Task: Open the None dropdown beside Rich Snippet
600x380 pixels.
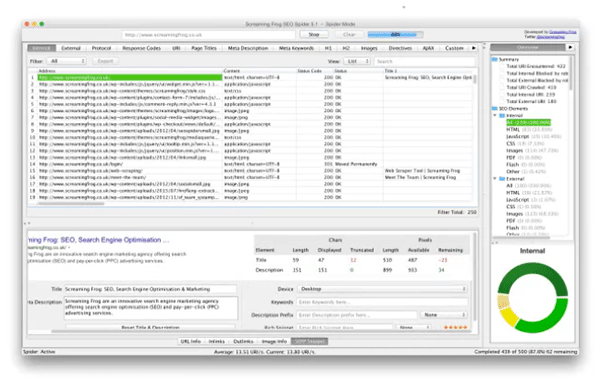Action: point(413,328)
